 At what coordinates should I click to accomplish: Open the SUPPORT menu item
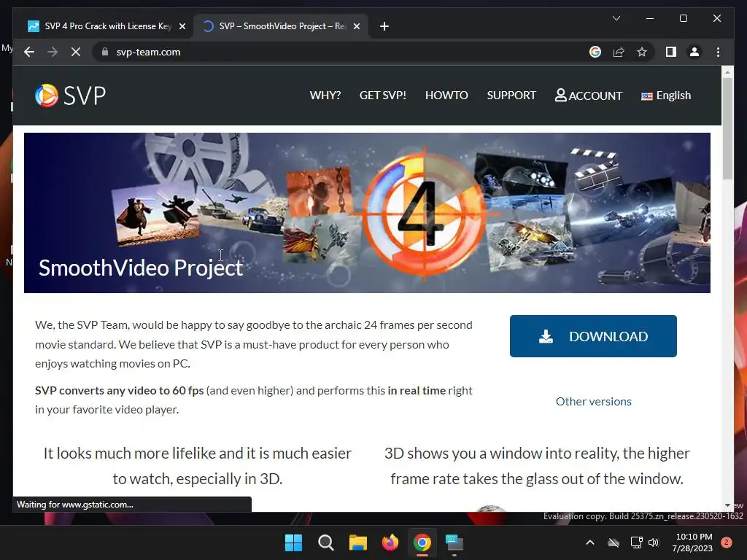point(511,96)
